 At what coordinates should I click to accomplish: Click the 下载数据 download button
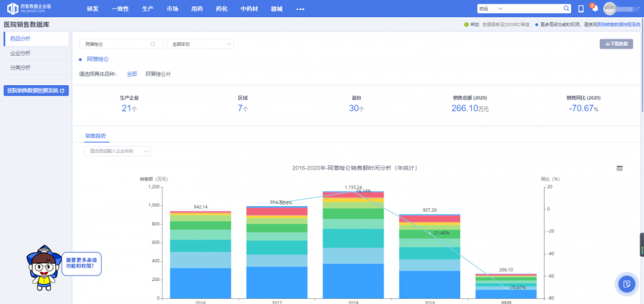tap(616, 44)
